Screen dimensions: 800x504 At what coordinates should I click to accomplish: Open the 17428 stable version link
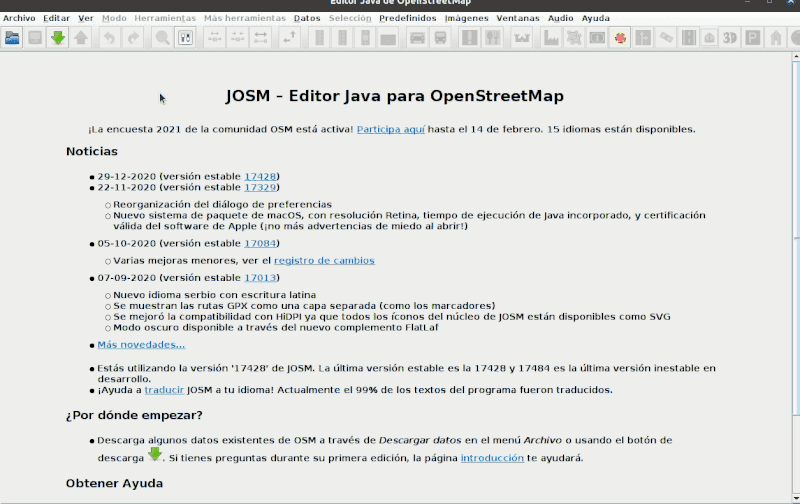tap(260, 176)
